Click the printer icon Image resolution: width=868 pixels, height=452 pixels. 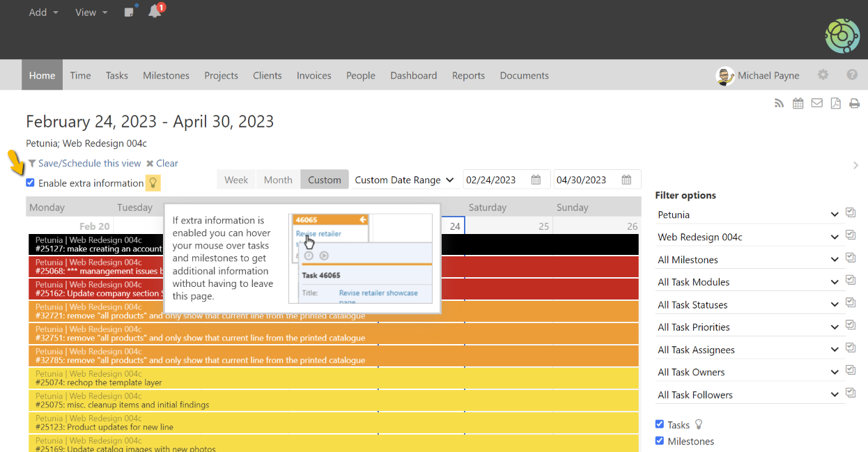click(x=854, y=104)
